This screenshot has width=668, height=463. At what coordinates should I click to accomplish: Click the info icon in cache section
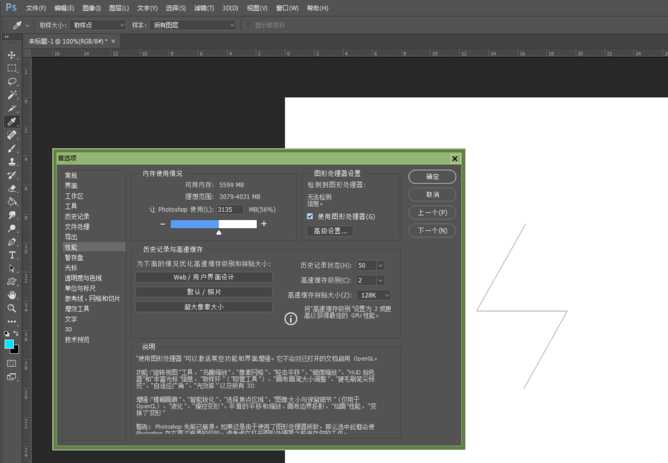[x=291, y=318]
